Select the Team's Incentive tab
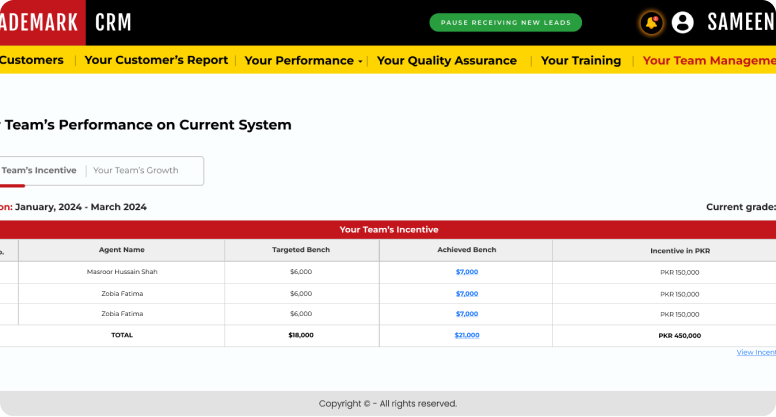Screen dimensions: 776x417 [39, 170]
